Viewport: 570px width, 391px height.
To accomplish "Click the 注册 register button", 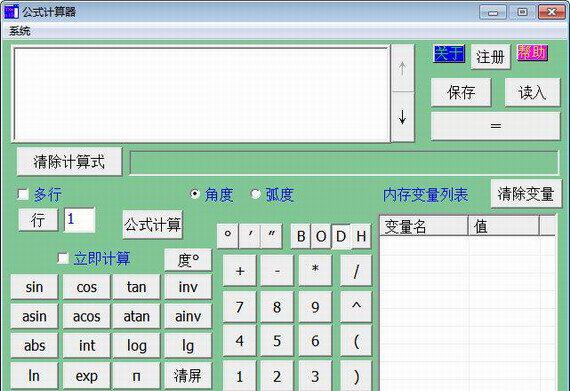I will click(490, 57).
